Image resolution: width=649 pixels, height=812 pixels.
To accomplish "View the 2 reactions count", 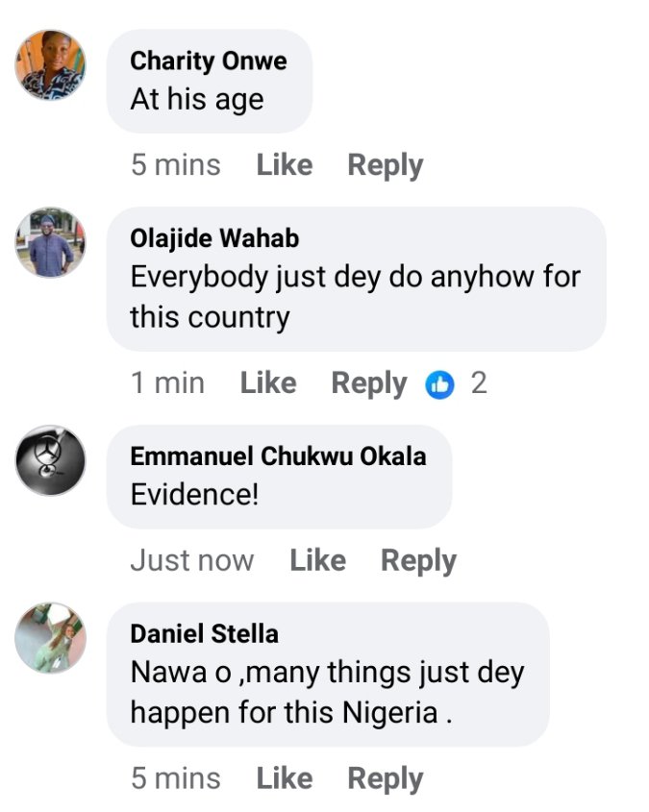I will click(x=478, y=383).
